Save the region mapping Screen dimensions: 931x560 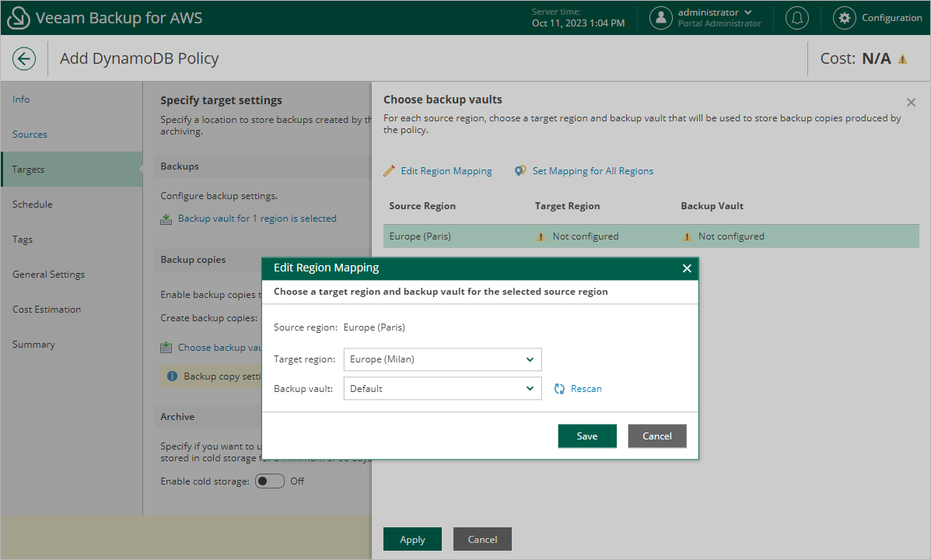587,436
